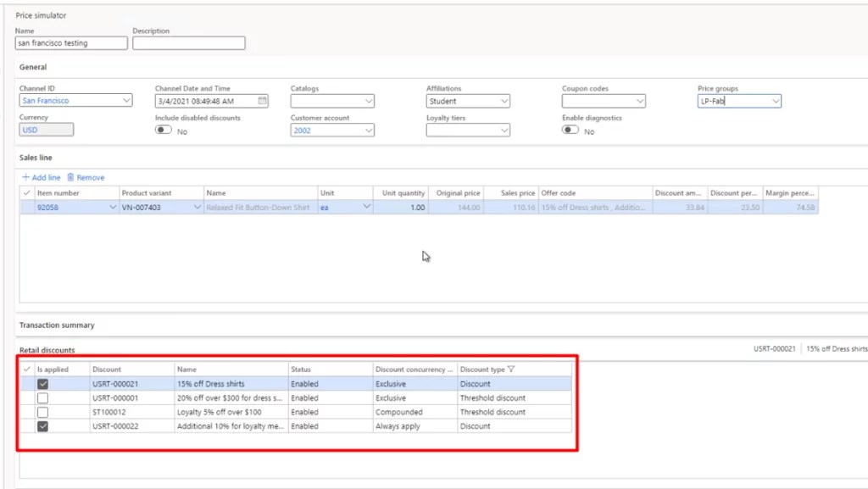Open the Channel ID dropdown
The width and height of the screenshot is (868, 489).
point(126,100)
